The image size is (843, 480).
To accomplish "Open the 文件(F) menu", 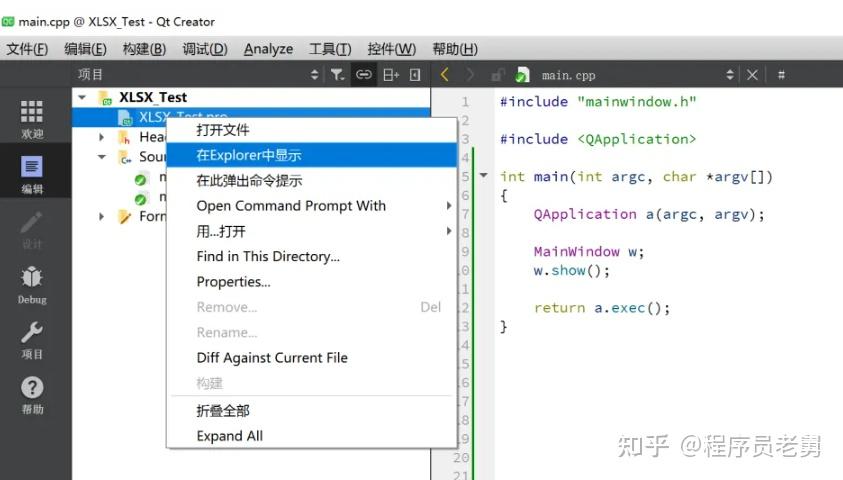I will [27, 49].
